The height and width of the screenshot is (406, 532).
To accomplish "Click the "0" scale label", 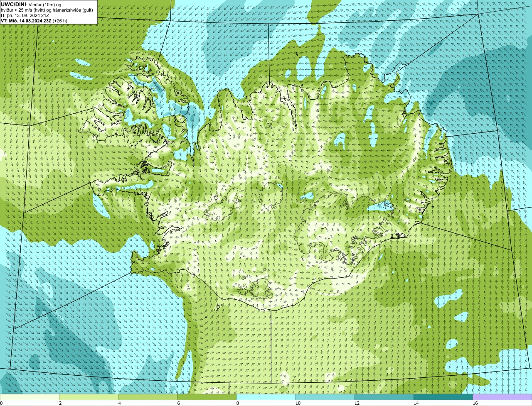I will point(2,403).
